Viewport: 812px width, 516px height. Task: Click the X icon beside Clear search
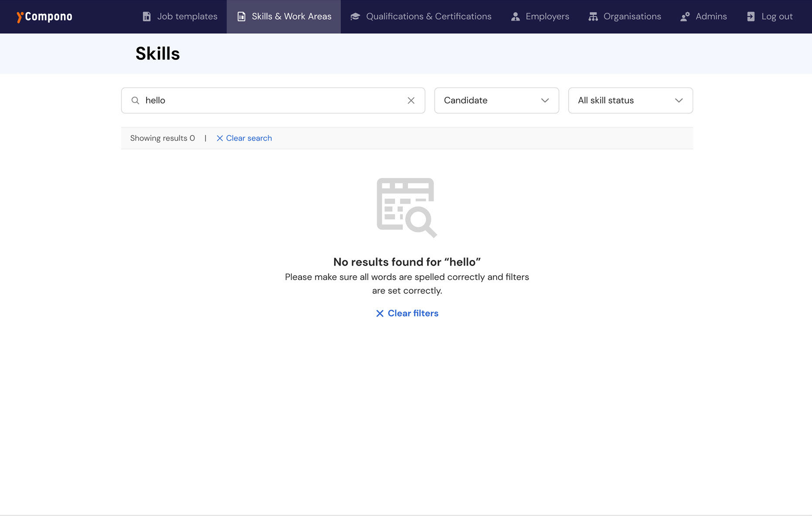220,138
